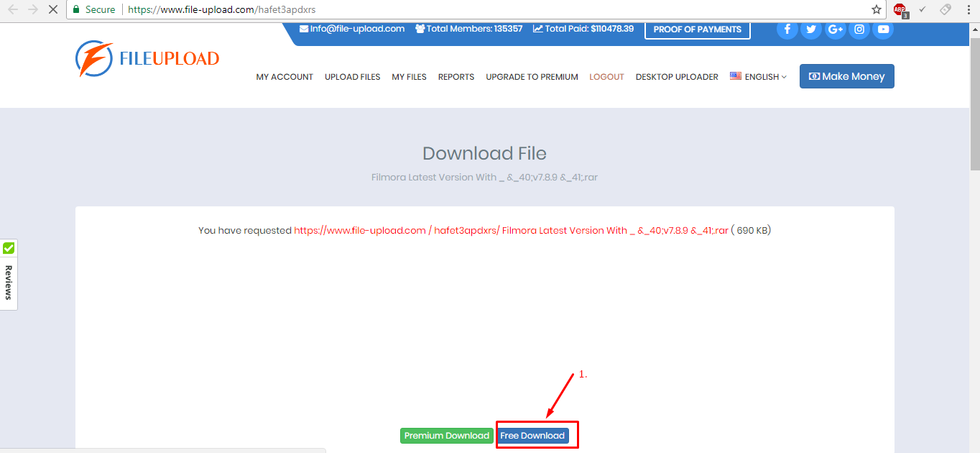Click the green Secure padlock icon
This screenshot has height=453, width=980.
[76, 10]
